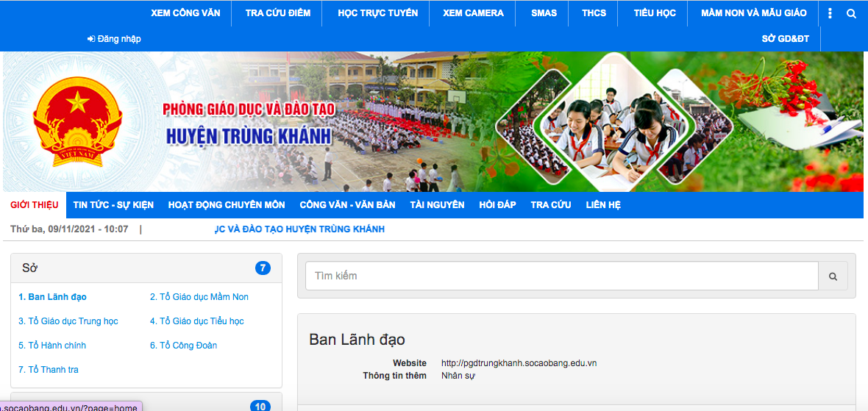Click the Vietnam national emblem logo
Viewport: 868px width, 411px height.
point(77,121)
